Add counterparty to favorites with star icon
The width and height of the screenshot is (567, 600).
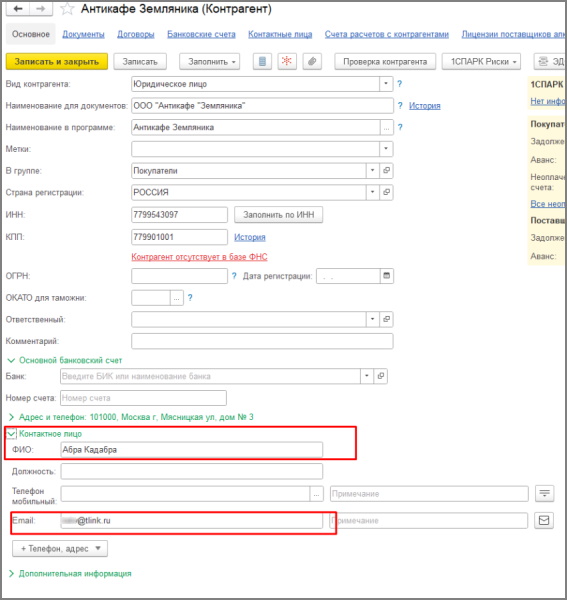tap(67, 9)
